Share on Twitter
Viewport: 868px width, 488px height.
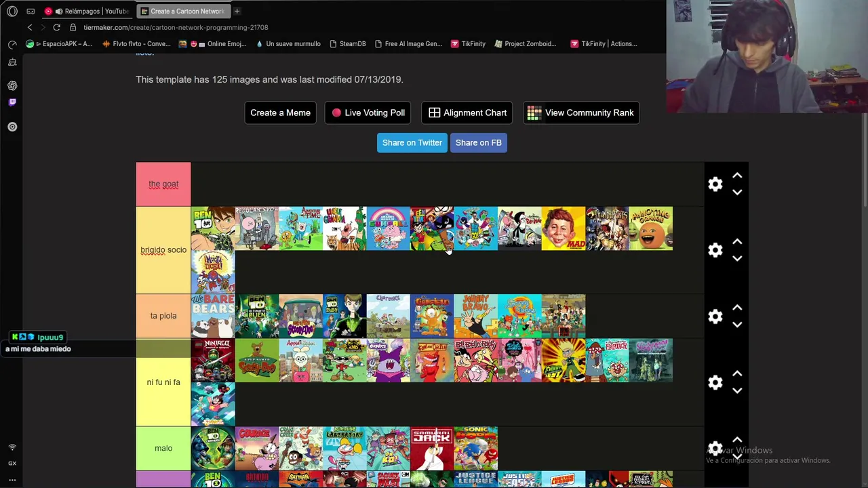click(412, 142)
